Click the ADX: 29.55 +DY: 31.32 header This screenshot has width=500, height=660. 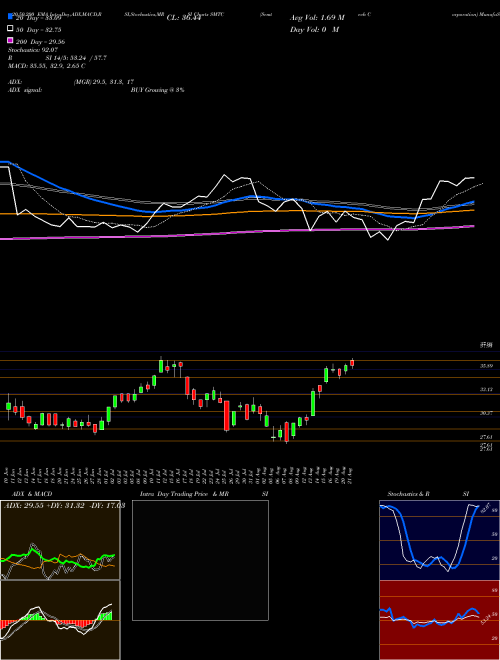point(64,505)
